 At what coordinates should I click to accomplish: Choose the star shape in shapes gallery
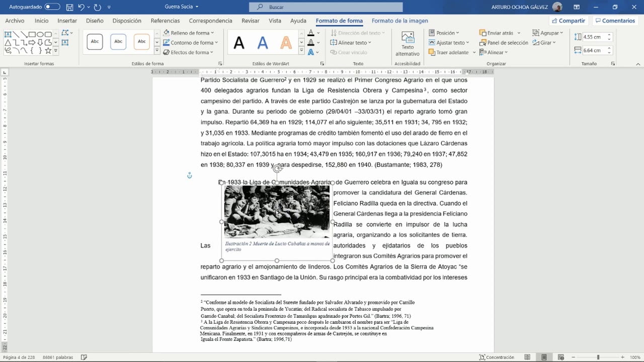point(48,50)
